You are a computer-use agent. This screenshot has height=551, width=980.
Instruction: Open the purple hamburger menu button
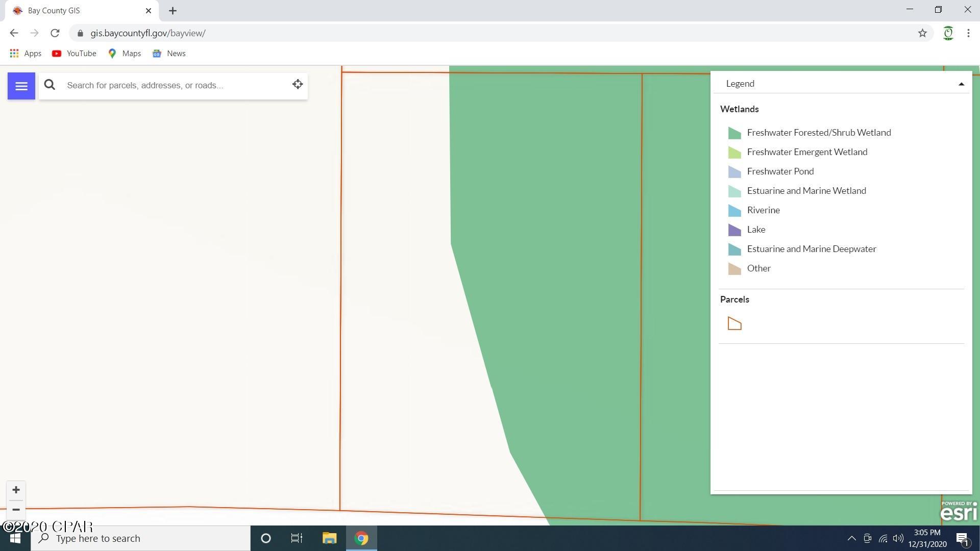21,86
